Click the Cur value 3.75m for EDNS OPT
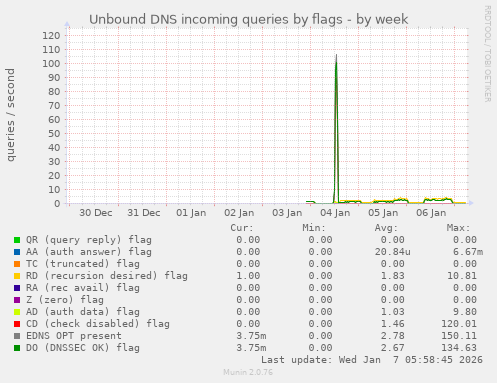The image size is (497, 383). (251, 336)
